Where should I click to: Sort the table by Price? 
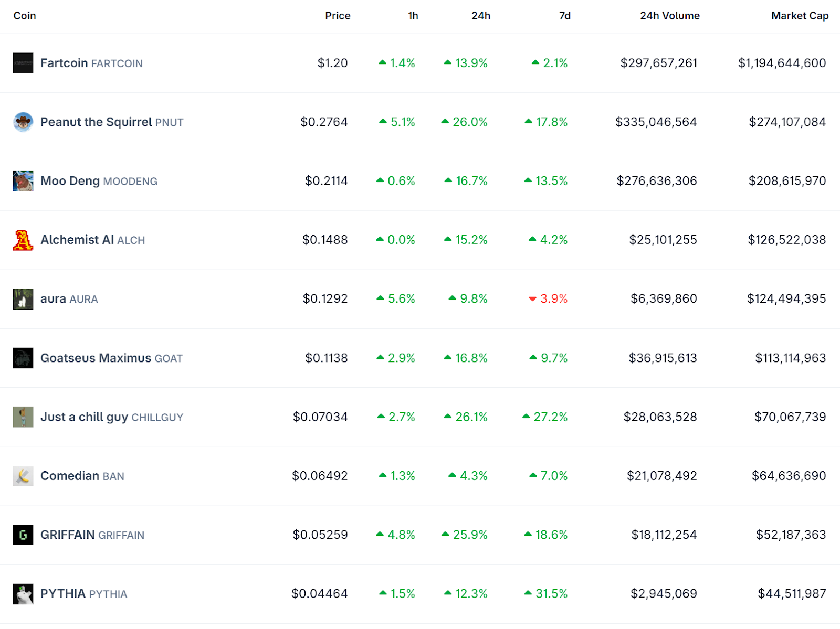(x=338, y=16)
